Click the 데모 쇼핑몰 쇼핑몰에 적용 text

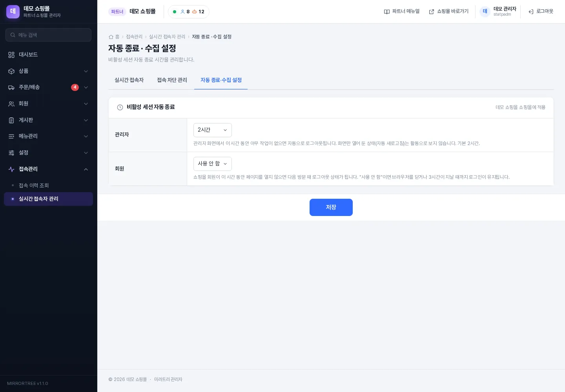520,107
